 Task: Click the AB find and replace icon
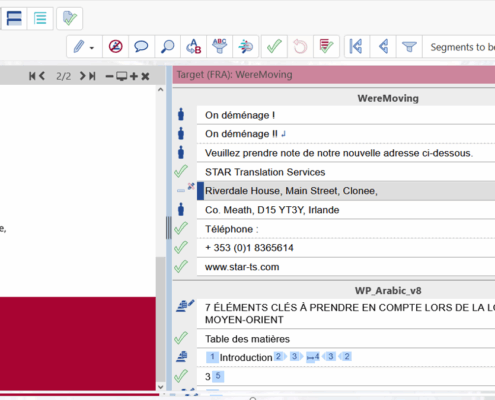pyautogui.click(x=194, y=46)
